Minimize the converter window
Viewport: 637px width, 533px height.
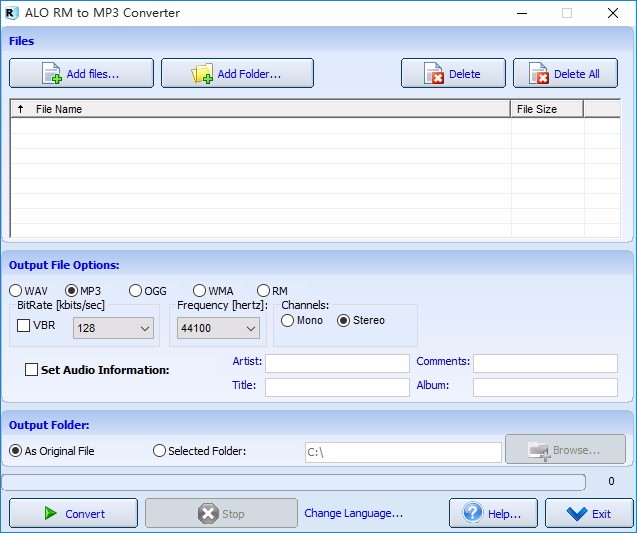(x=522, y=13)
